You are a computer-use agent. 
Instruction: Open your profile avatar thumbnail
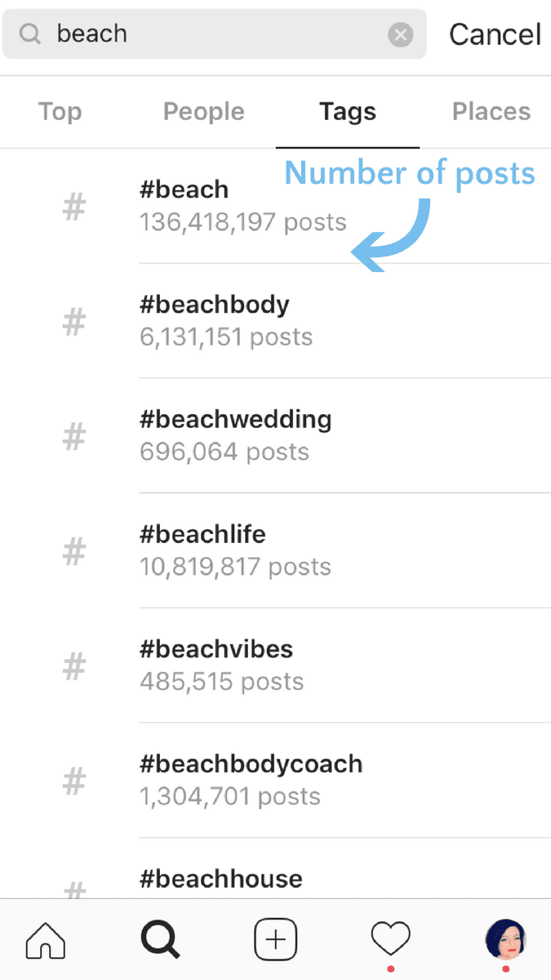[505, 939]
